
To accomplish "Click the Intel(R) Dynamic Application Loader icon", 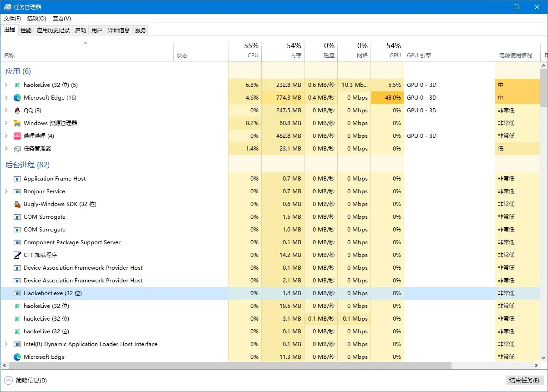I will pyautogui.click(x=17, y=344).
